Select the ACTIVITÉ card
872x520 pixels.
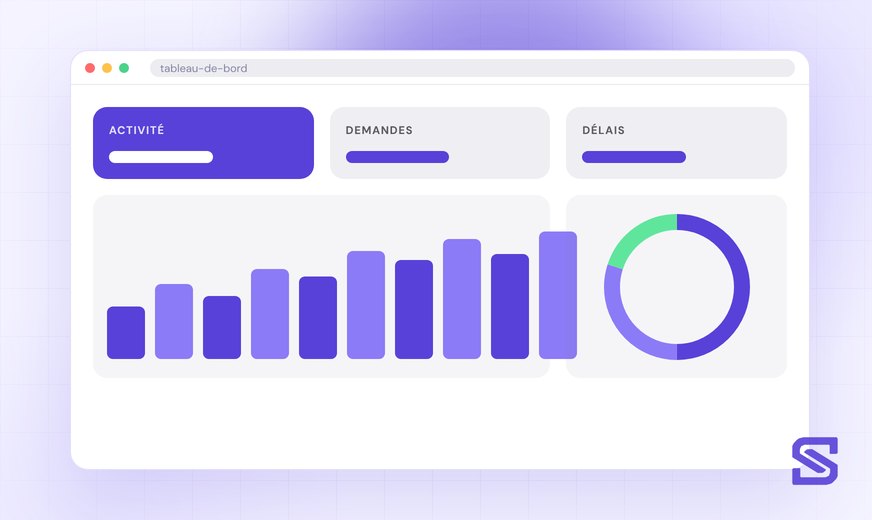pos(204,143)
